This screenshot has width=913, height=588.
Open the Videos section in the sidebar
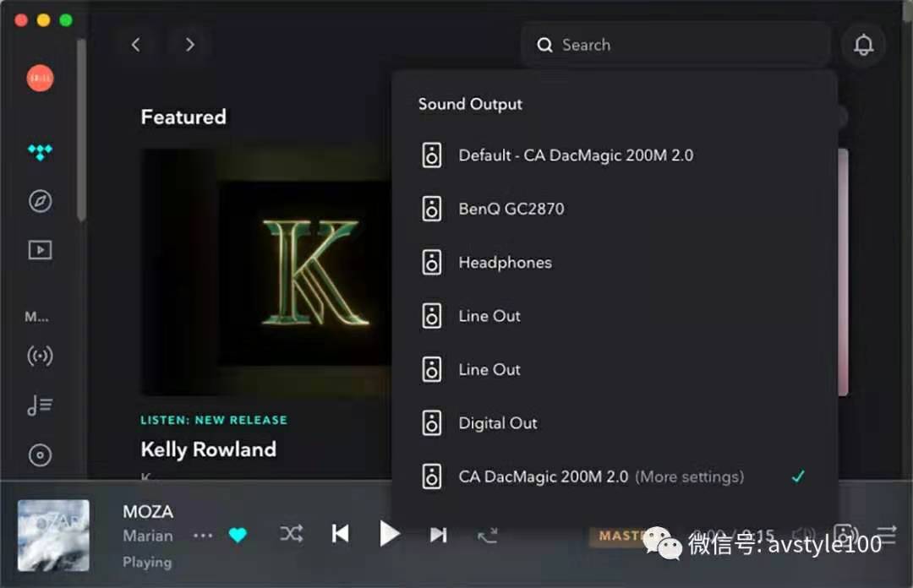click(x=41, y=250)
